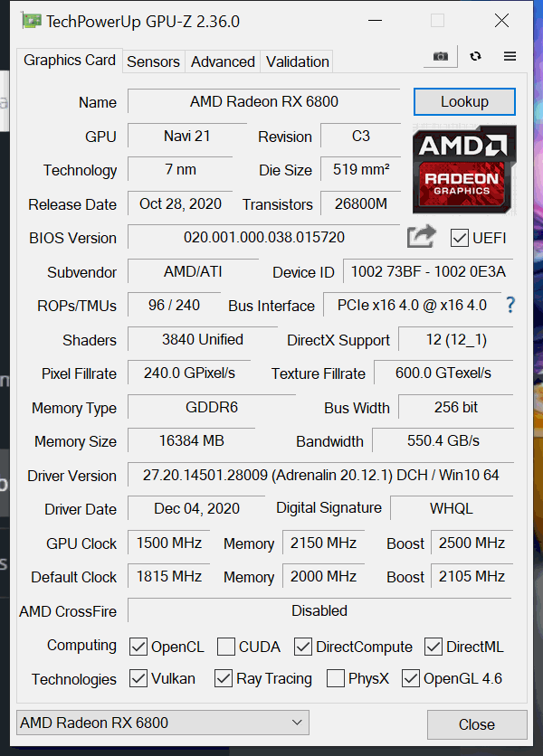
Task: Toggle the UEFI checkbox
Action: coord(459,238)
